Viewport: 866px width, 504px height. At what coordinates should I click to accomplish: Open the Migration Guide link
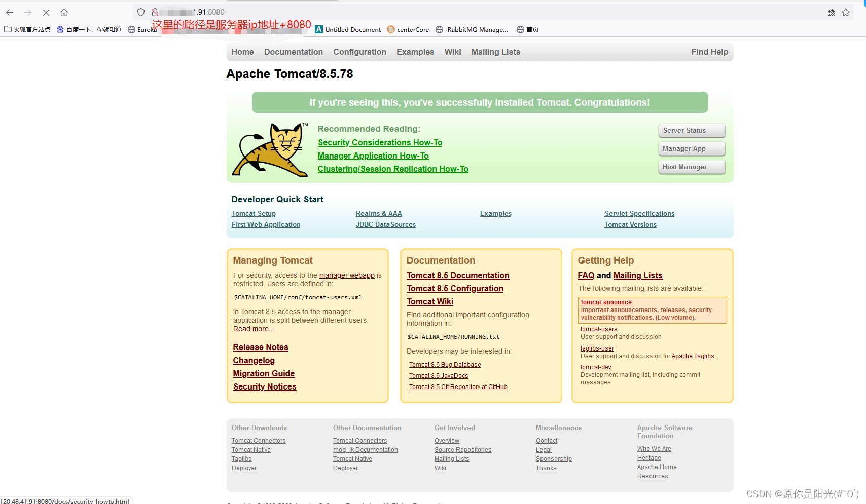264,373
